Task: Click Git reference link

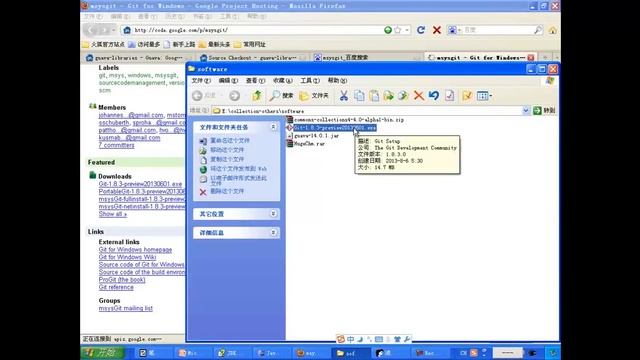Action: (x=116, y=287)
